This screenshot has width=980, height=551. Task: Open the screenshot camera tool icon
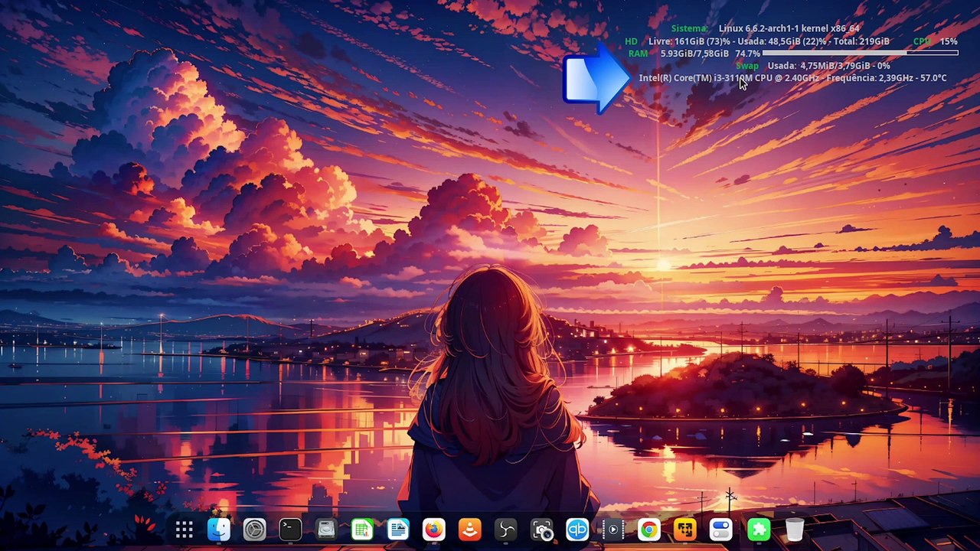coord(541,530)
